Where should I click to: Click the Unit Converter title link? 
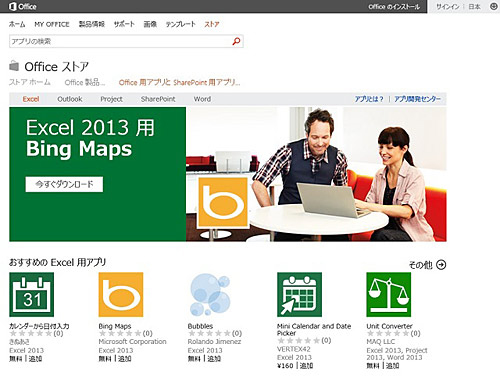tap(389, 326)
